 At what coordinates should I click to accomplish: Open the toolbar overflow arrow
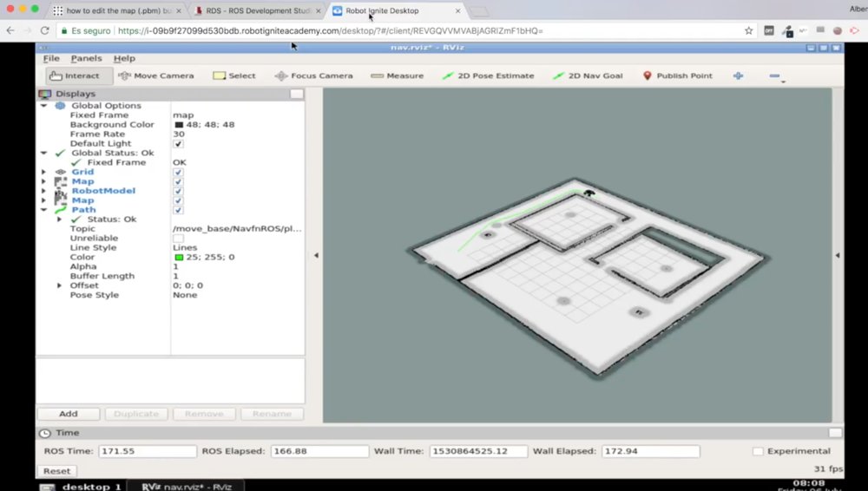click(x=783, y=82)
